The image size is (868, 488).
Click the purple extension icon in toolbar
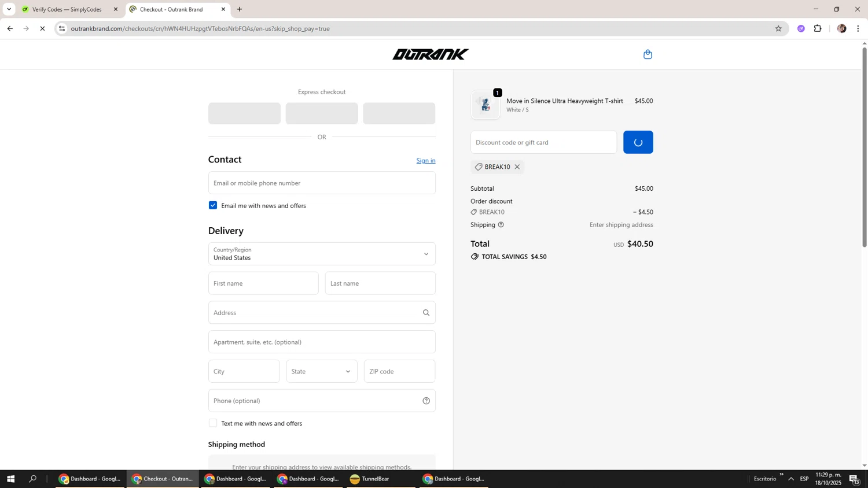(x=801, y=28)
